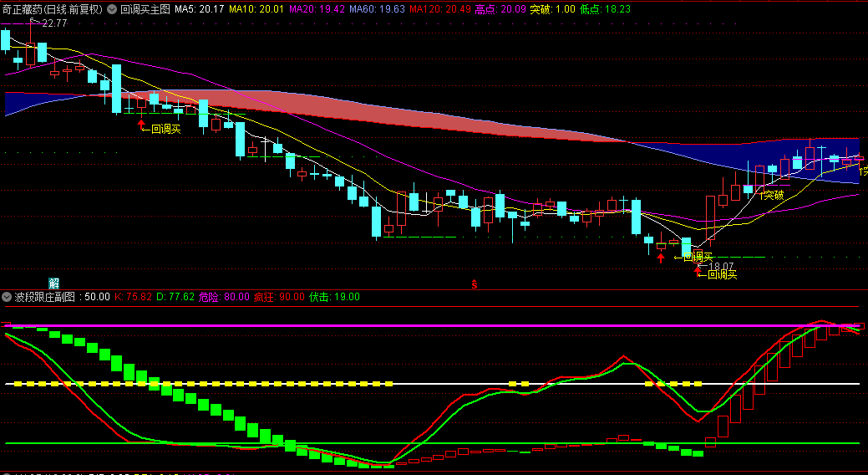Screen dimensions: 868x475
Task: Click the 危险: 80.00 value
Action: [x=224, y=297]
